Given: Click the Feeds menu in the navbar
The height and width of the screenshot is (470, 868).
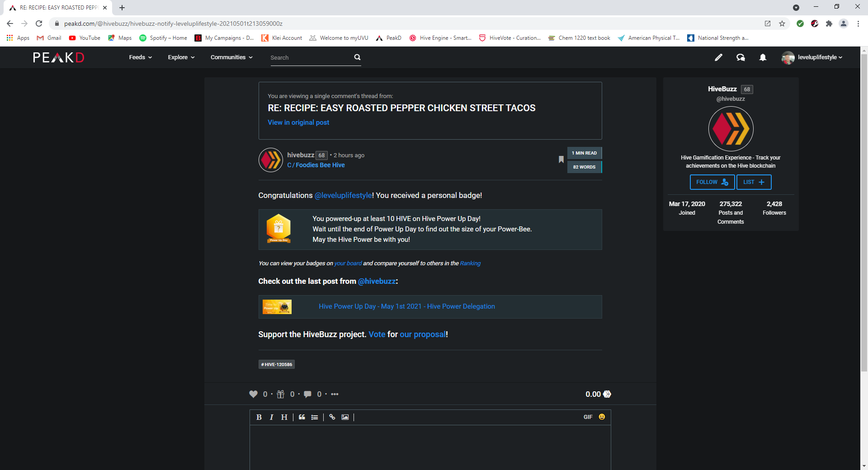Looking at the screenshot, I should click(x=140, y=57).
